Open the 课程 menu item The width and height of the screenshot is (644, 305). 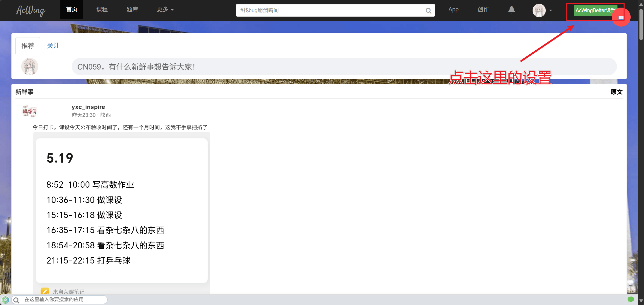coord(102,10)
